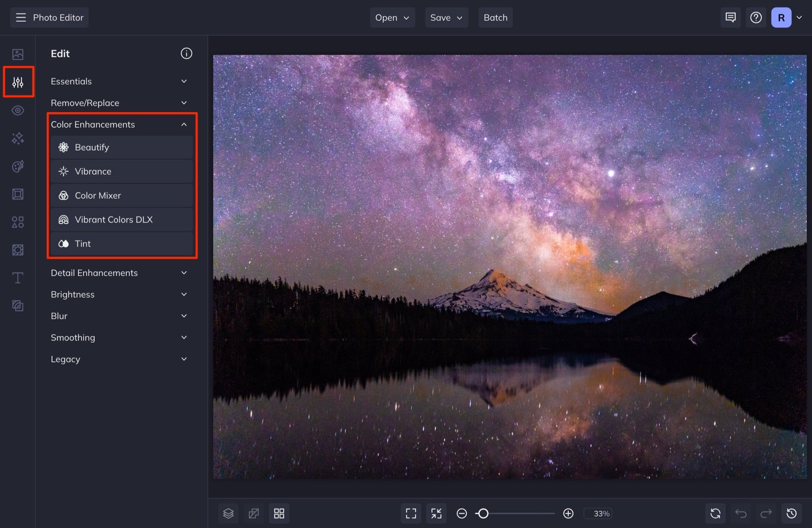Open the hamburger menu beside Photo Editor

(20, 17)
